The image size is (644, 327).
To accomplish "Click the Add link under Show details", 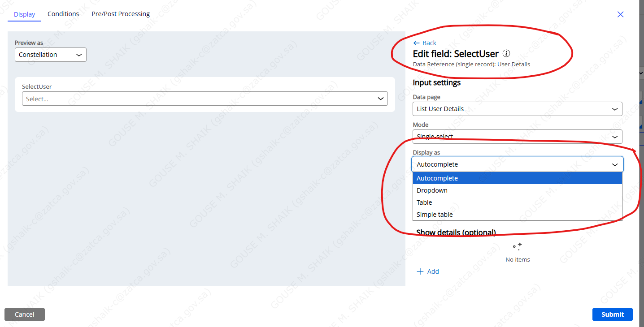I will pyautogui.click(x=433, y=271).
